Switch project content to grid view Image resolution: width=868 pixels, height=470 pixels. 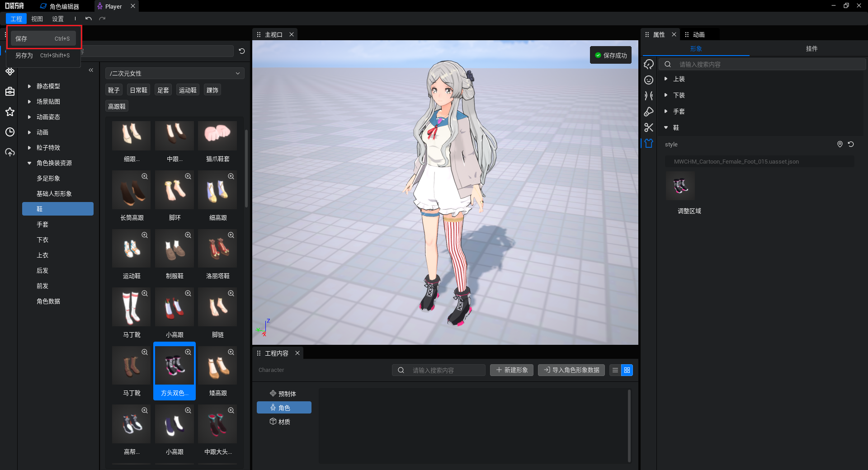(x=627, y=370)
